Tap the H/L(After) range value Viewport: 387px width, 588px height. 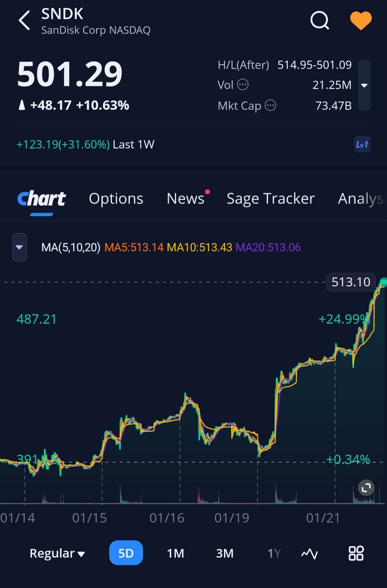point(315,65)
